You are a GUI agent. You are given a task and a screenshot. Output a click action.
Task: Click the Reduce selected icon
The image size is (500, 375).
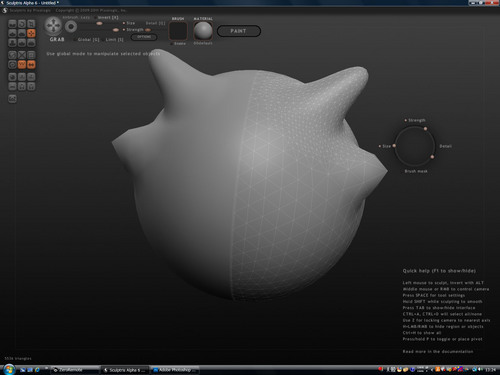point(22,55)
